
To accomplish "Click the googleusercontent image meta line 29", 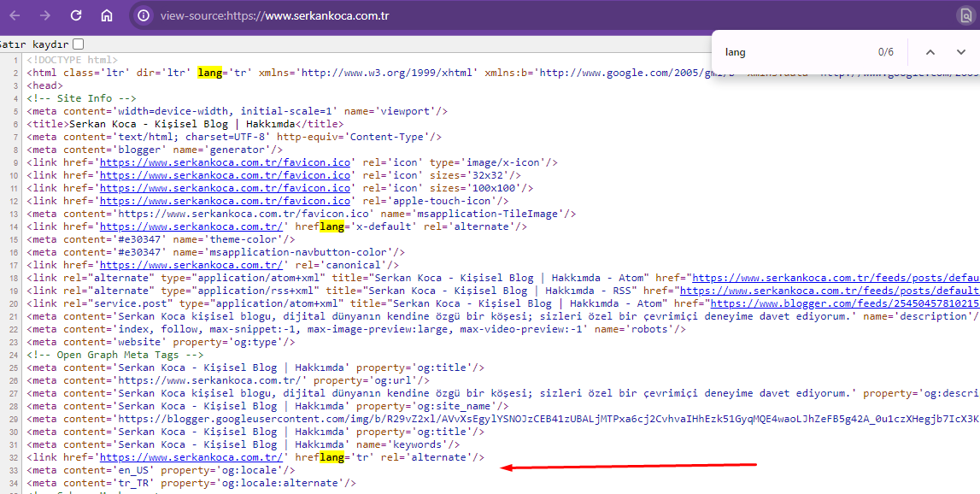I will 503,419.
